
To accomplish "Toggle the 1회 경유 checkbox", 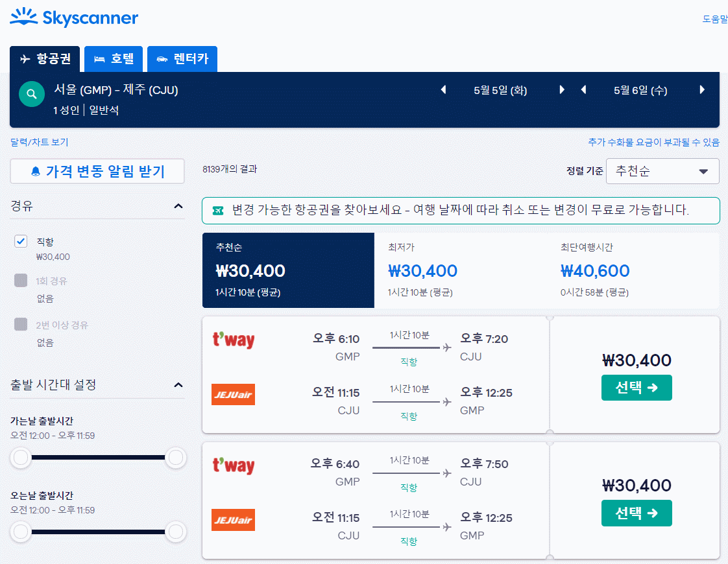I will [x=21, y=280].
